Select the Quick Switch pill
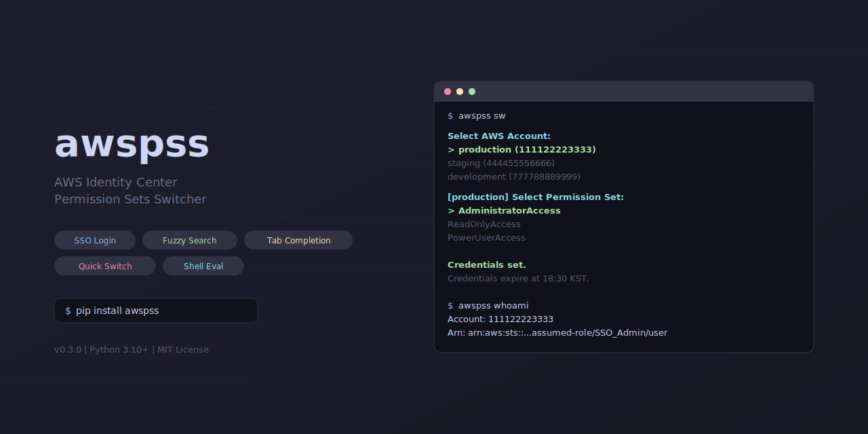This screenshot has width=868, height=434. [105, 266]
